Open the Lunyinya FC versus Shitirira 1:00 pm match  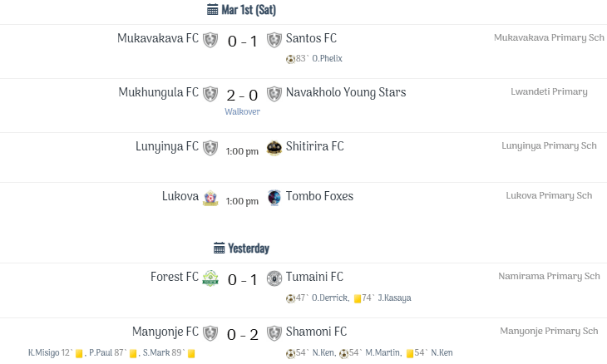point(242,151)
